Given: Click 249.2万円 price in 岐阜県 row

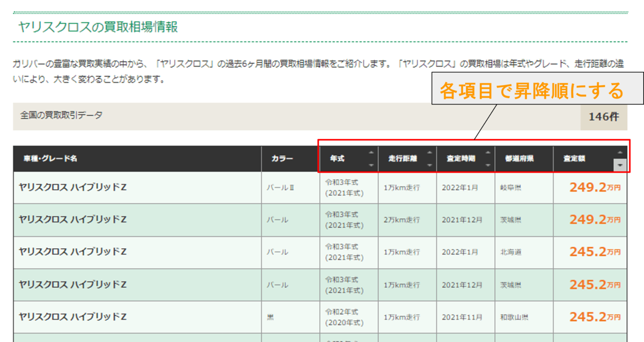Looking at the screenshot, I should coord(595,188).
